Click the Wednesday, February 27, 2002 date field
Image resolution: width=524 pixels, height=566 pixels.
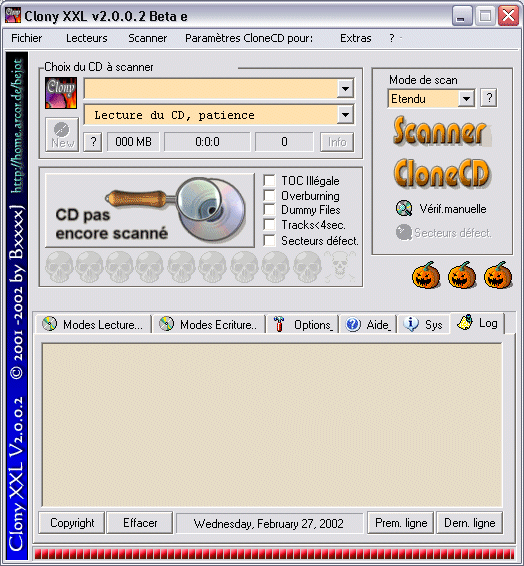click(x=269, y=523)
